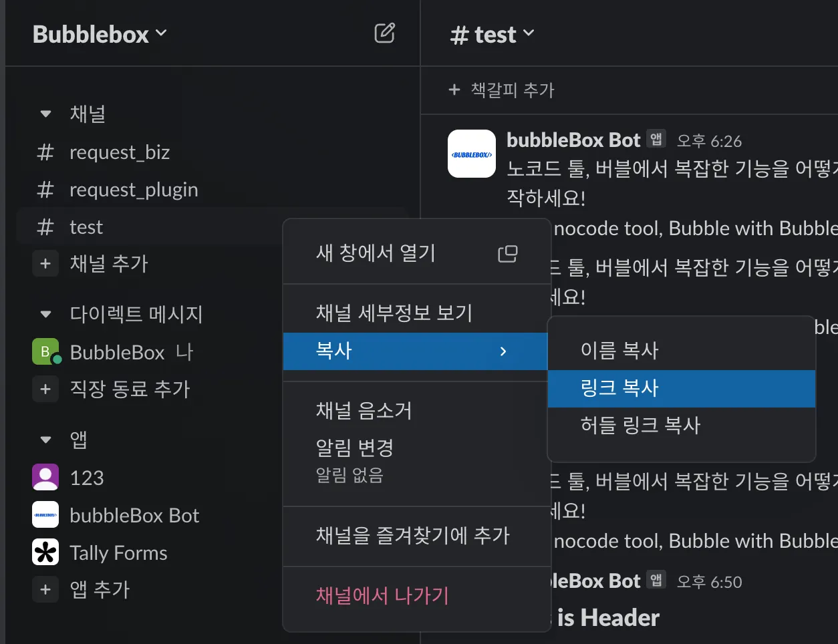The image size is (838, 644).
Task: Select 링크 복사 in the submenu
Action: [x=619, y=388]
